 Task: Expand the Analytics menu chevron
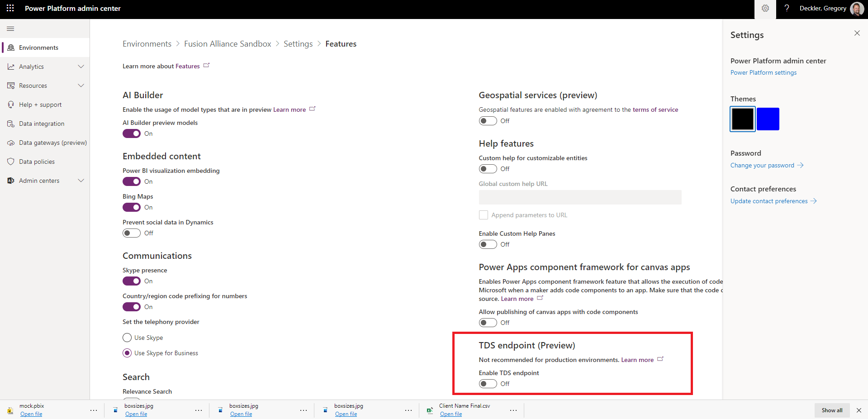(81, 67)
